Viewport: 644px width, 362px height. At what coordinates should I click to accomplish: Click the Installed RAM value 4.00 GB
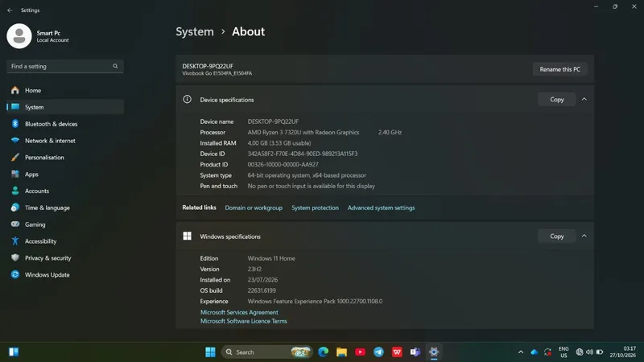(279, 143)
